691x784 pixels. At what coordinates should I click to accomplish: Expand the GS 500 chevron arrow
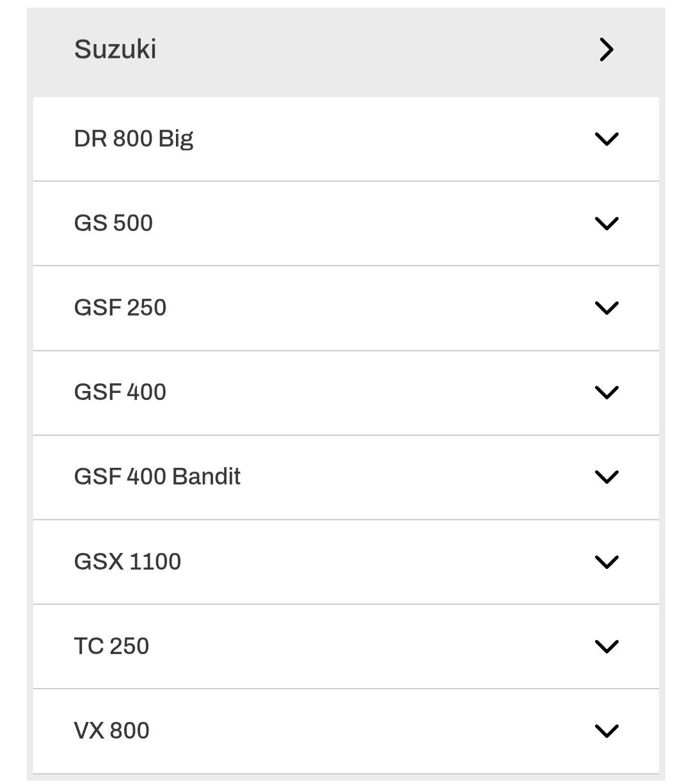(606, 223)
